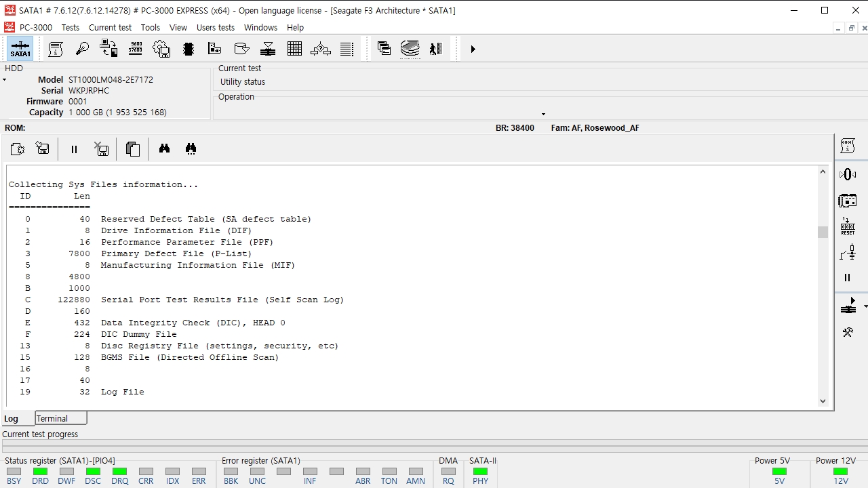Click the PHY SATA-II indicator

pyautogui.click(x=480, y=472)
